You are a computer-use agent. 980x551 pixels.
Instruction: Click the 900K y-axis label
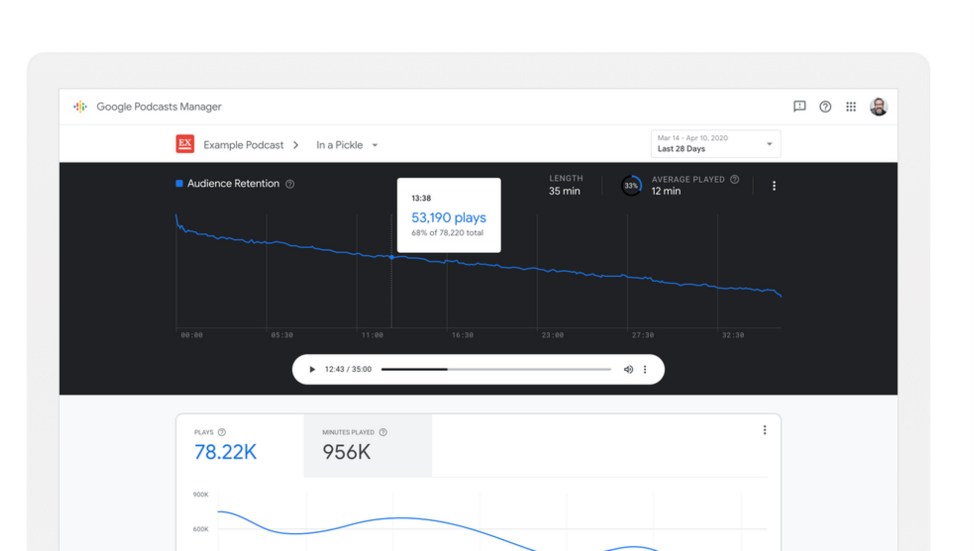pos(201,494)
